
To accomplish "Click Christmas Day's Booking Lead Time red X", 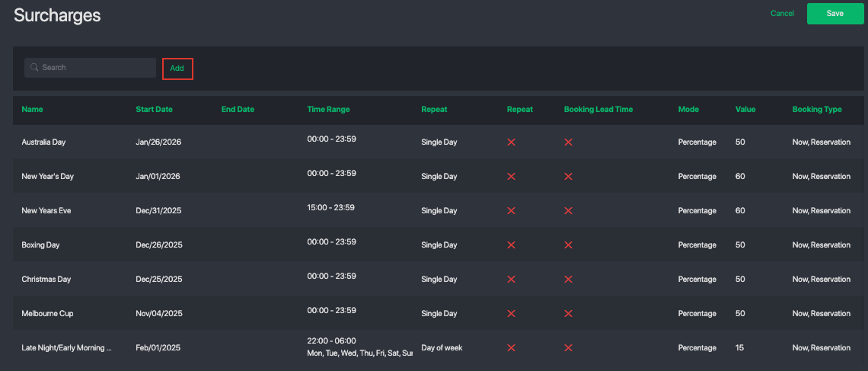I will 568,279.
